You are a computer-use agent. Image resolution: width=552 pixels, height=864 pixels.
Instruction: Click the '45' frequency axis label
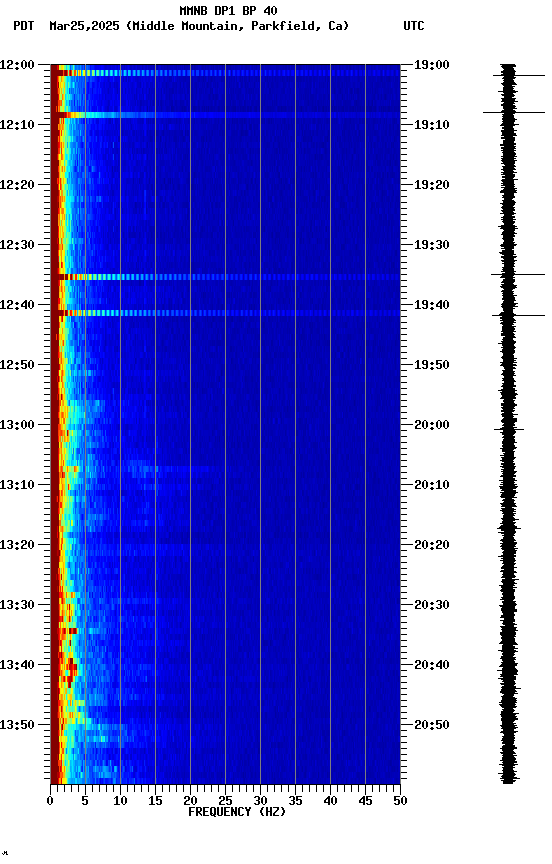(365, 801)
